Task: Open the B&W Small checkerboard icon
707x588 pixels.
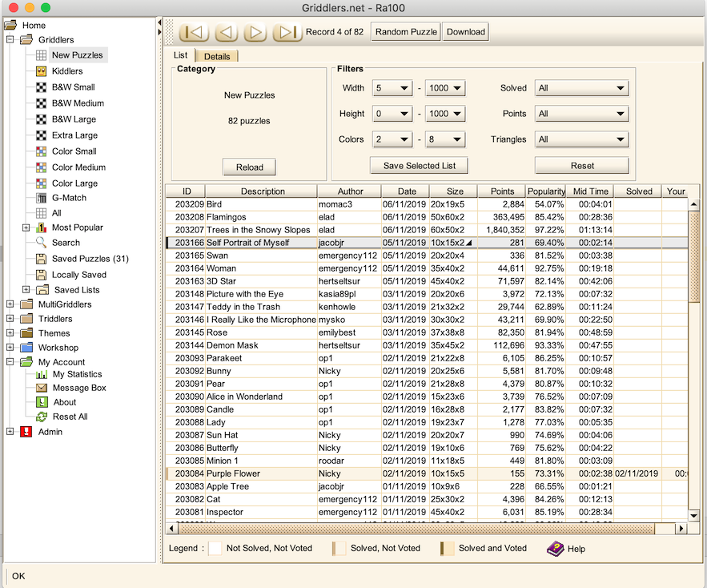Action: point(41,87)
